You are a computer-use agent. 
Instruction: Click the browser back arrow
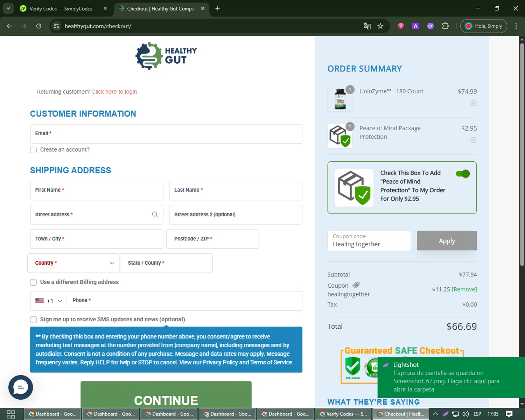point(9,26)
